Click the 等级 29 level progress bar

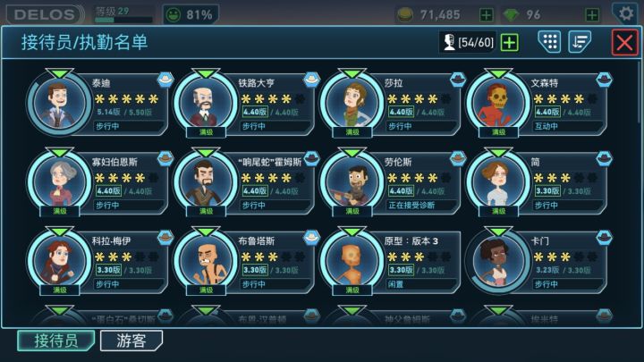point(123,20)
